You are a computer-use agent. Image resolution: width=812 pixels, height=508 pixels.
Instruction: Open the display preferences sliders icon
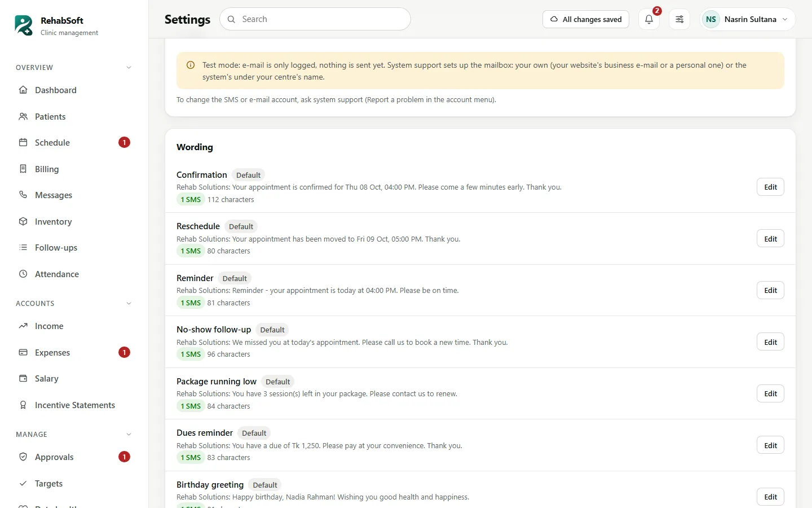[679, 19]
